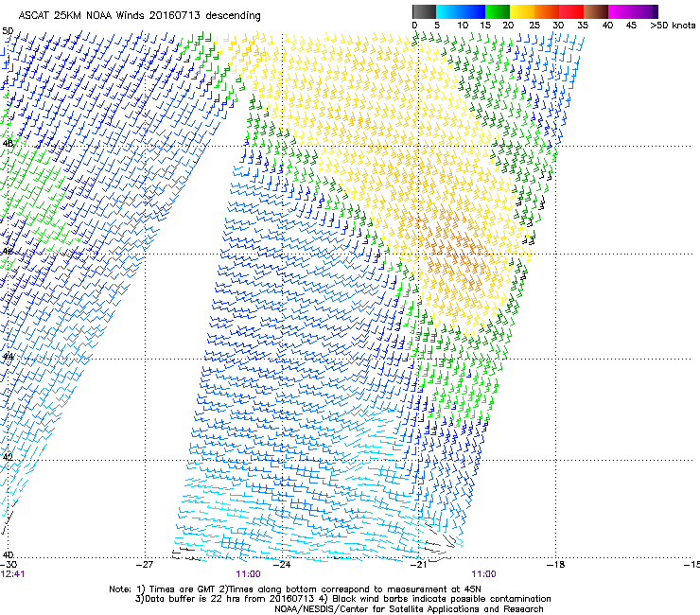The width and height of the screenshot is (700, 615).
Task: Click the longitude label -30
Action: (9, 565)
